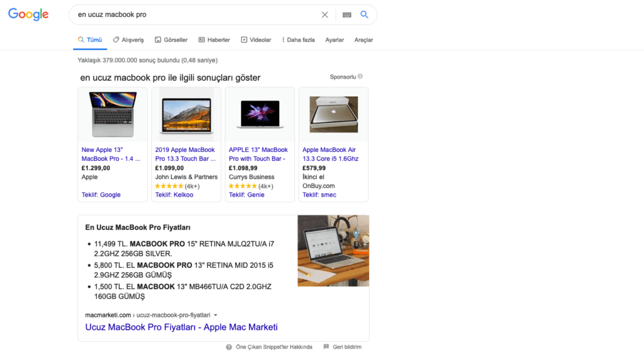Viewport: 644px width, 360px height.
Task: Switch to the Görseller tab
Action: tap(171, 40)
